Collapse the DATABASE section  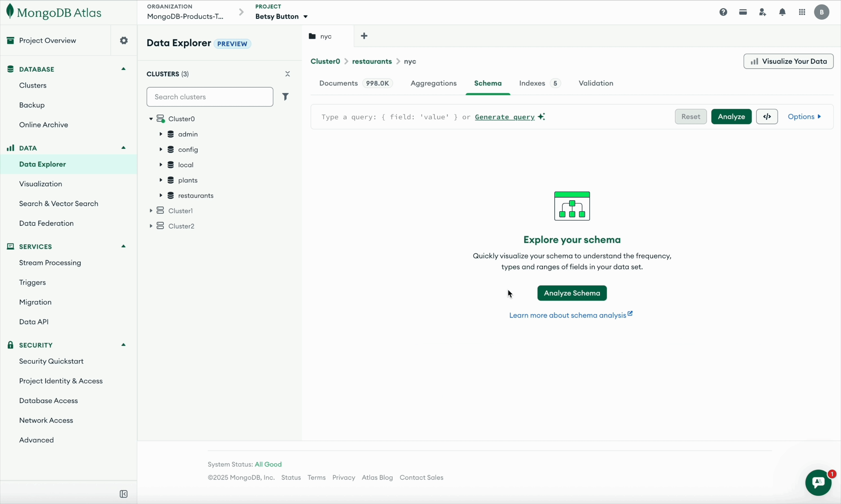[x=123, y=69]
